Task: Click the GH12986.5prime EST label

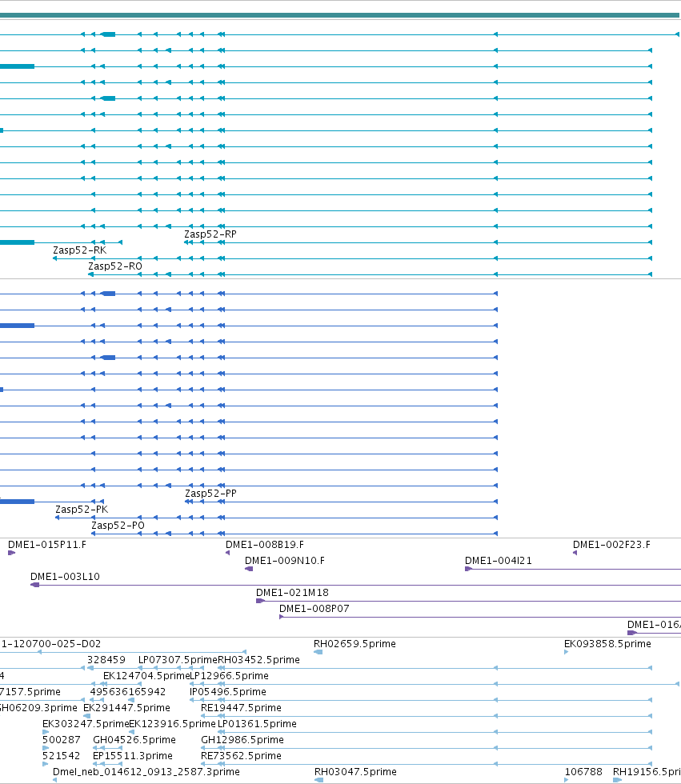Action: click(x=242, y=739)
